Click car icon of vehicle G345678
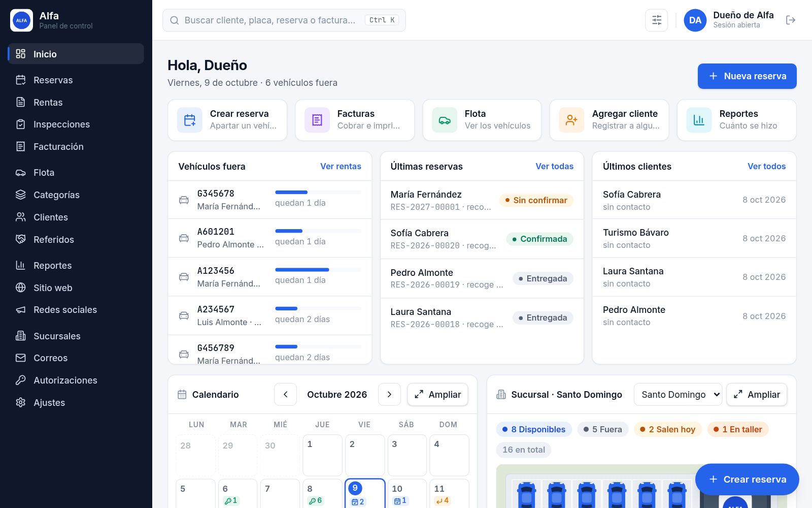 coord(184,200)
